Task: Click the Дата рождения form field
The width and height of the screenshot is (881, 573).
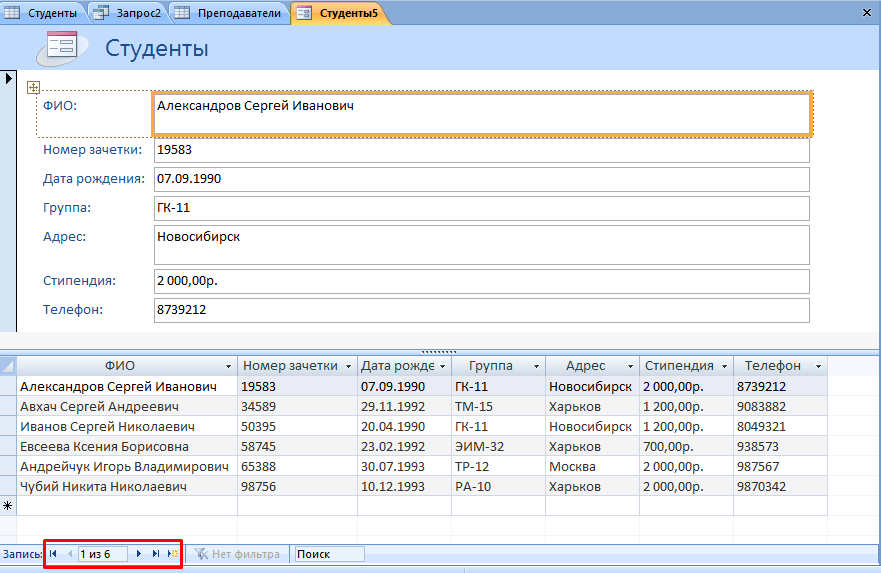Action: click(x=482, y=179)
